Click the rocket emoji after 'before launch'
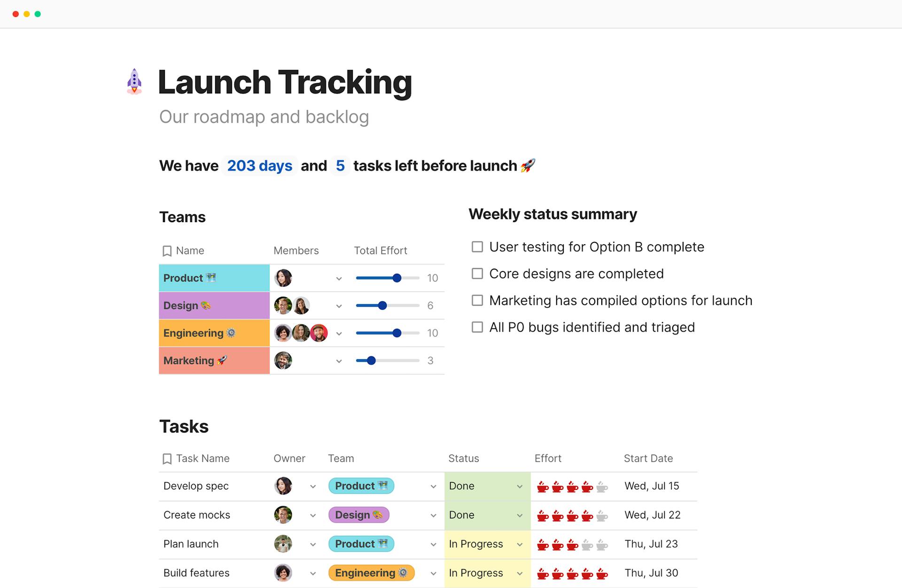 click(x=529, y=165)
